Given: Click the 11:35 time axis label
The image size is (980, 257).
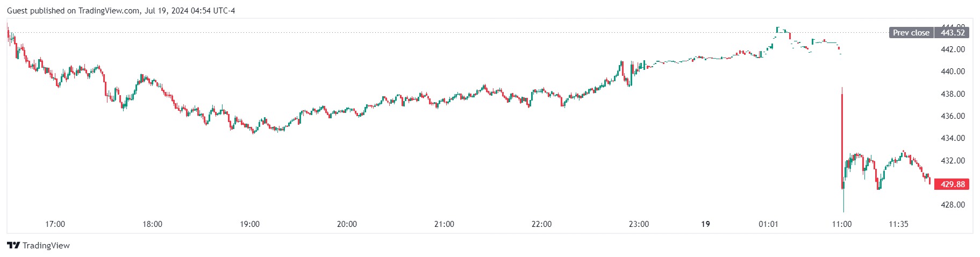Looking at the screenshot, I should click(x=898, y=224).
